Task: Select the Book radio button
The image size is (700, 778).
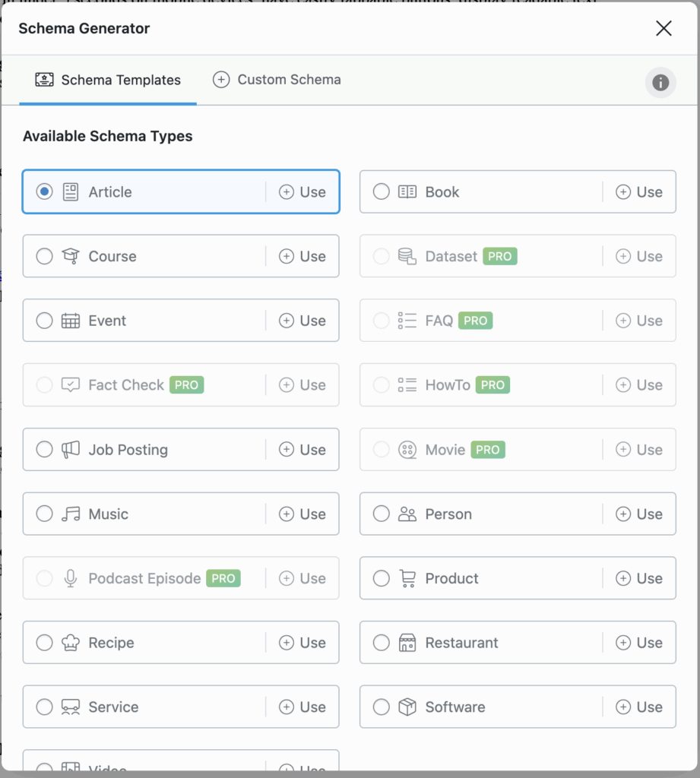Action: tap(382, 192)
